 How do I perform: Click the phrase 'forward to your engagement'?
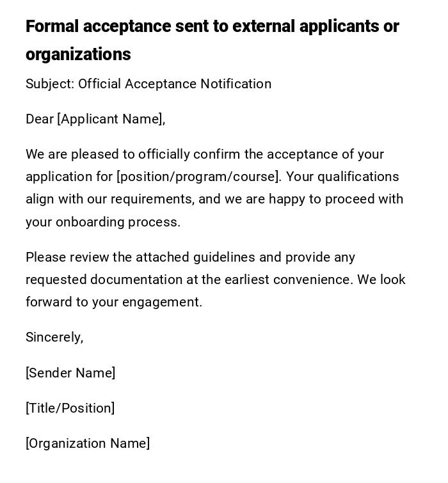113,302
